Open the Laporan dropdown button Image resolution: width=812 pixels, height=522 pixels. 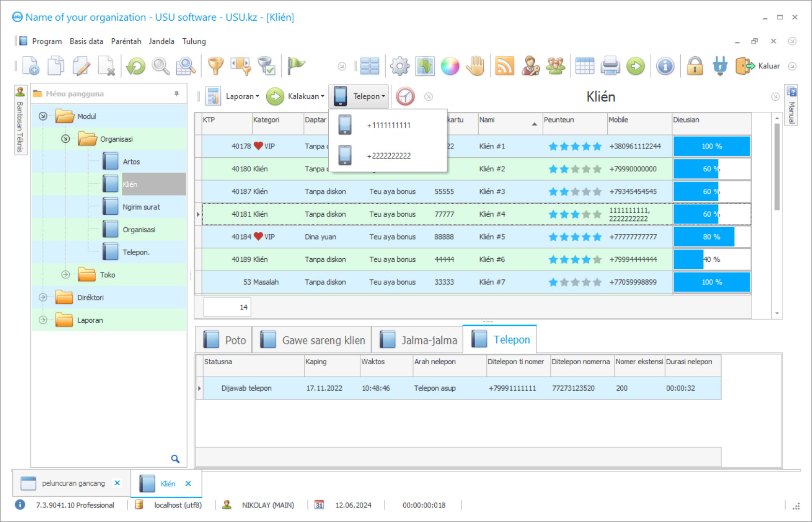pyautogui.click(x=233, y=96)
